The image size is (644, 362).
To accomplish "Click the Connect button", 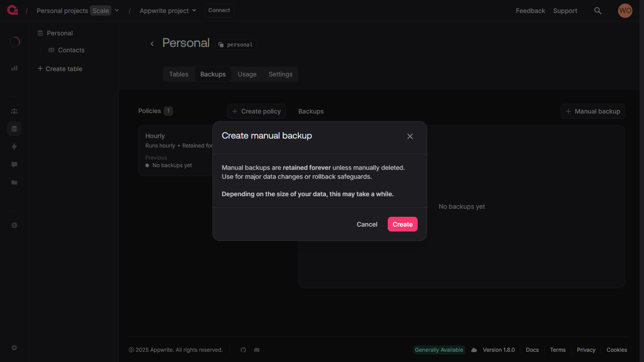I will click(219, 10).
